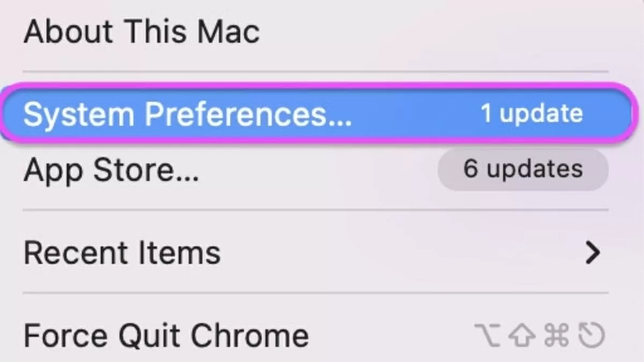
Task: Click the "6 updates" pill badge
Action: click(x=523, y=169)
